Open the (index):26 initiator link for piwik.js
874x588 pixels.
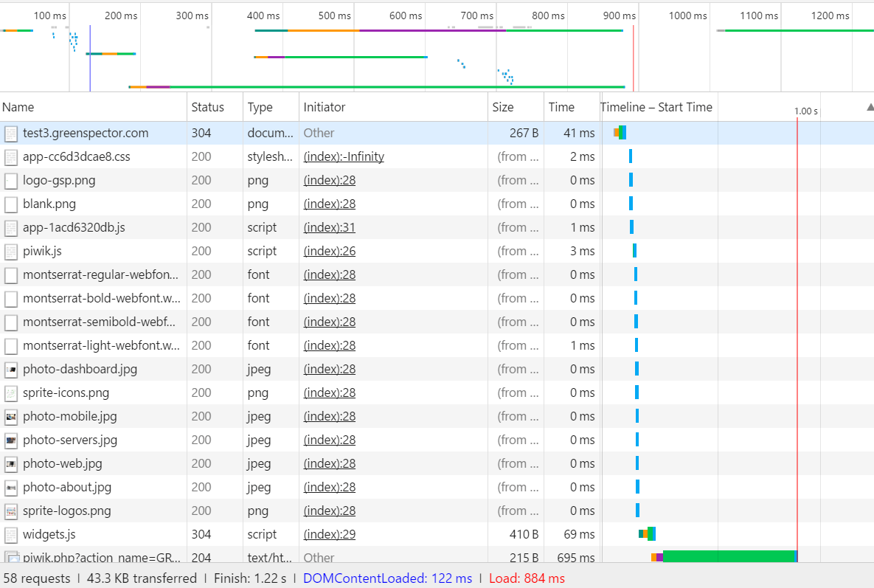pos(329,252)
